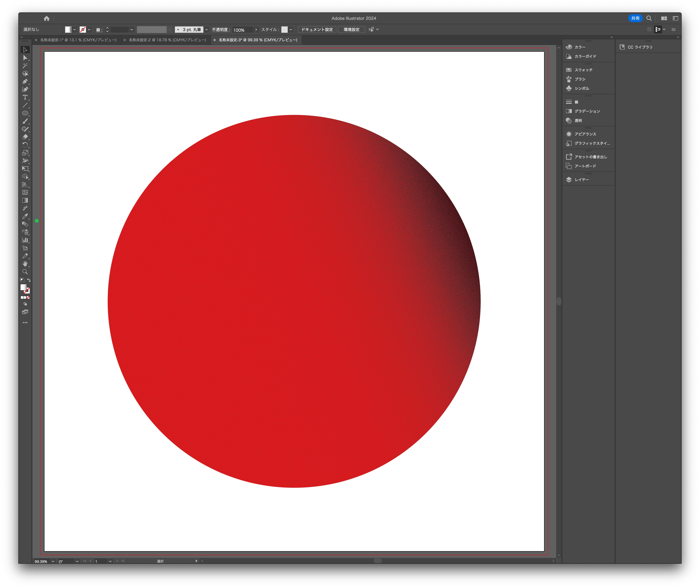Click the 共有 share button

pos(635,18)
